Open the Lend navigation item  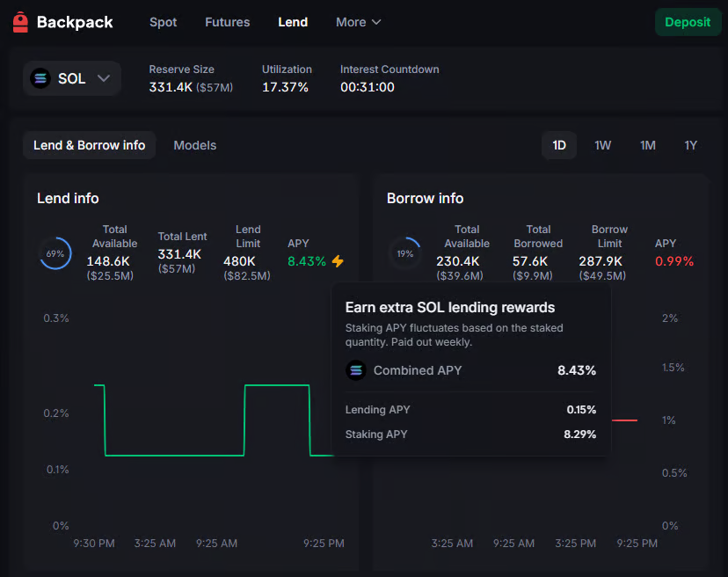coord(293,22)
